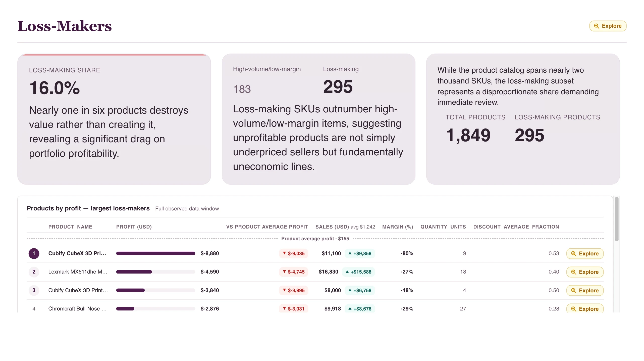Click rank badge 2 circle
The width and height of the screenshot is (644, 361).
[x=34, y=272]
